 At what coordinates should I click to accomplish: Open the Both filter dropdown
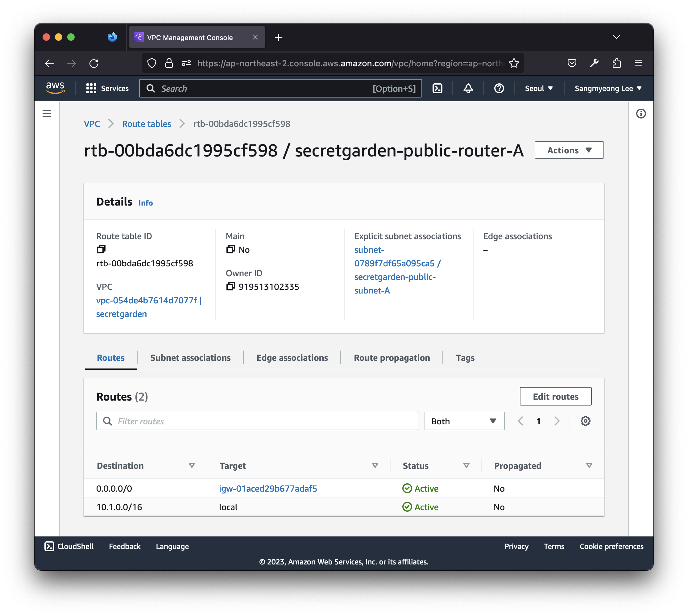click(464, 421)
